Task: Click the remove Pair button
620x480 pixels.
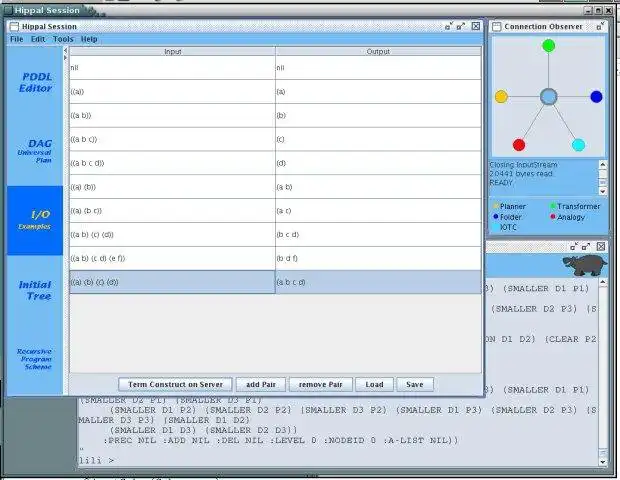Action: [x=320, y=384]
